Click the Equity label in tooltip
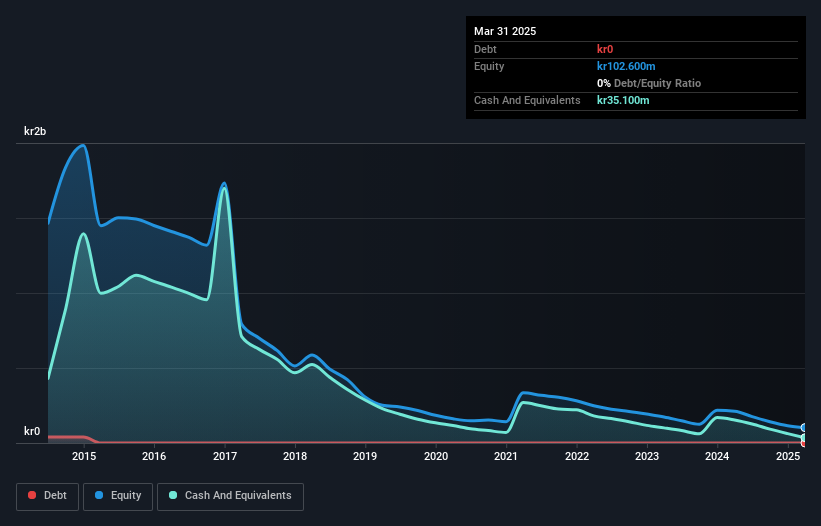The width and height of the screenshot is (821, 526). tap(489, 66)
